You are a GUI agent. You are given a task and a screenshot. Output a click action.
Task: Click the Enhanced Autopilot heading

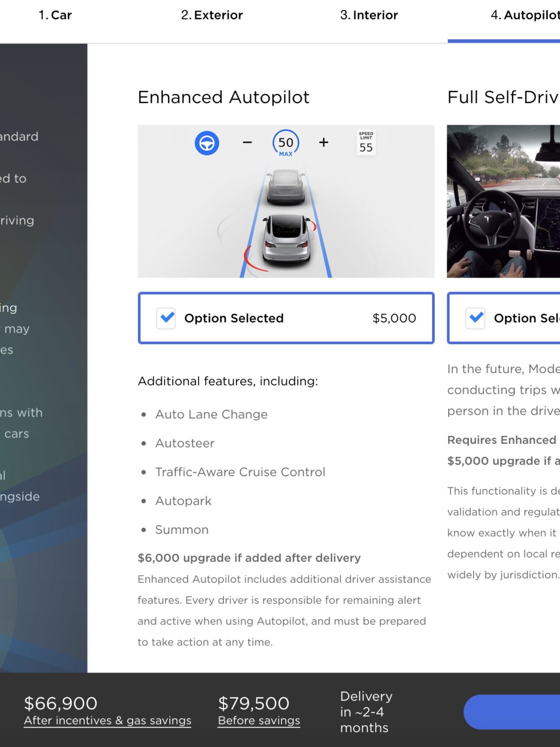pos(224,97)
